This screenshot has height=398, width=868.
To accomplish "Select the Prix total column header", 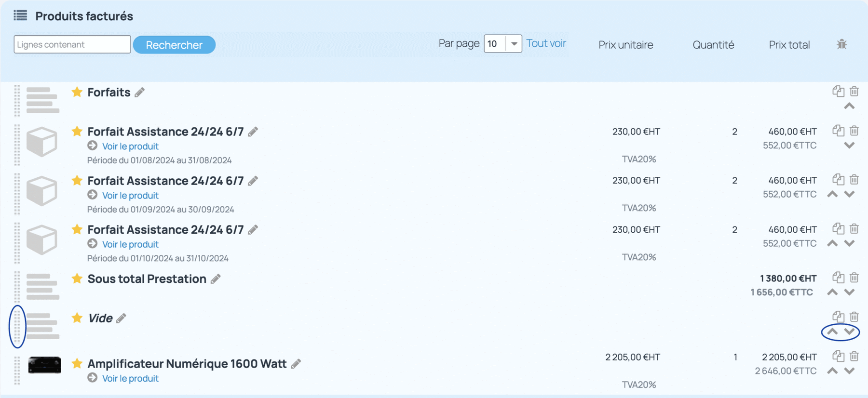I will point(789,45).
